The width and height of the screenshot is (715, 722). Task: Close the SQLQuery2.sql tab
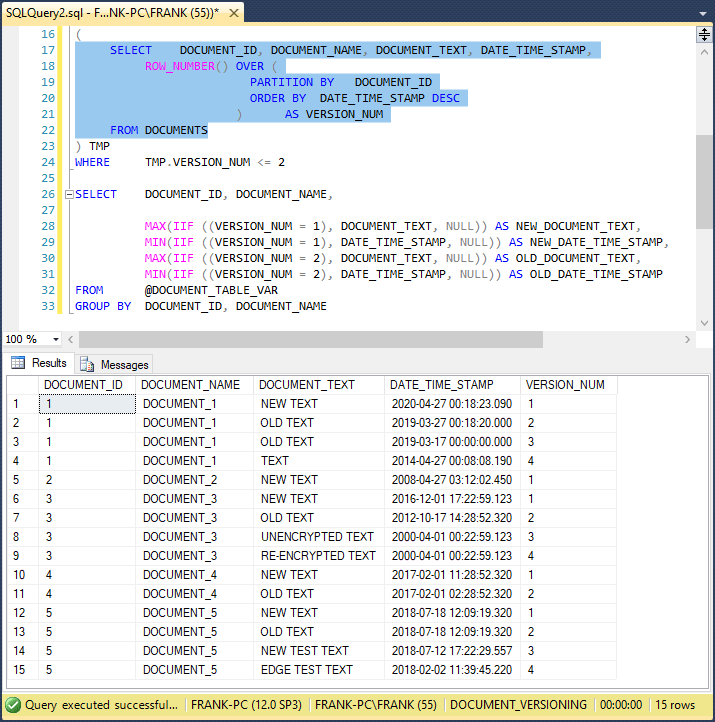pos(234,13)
